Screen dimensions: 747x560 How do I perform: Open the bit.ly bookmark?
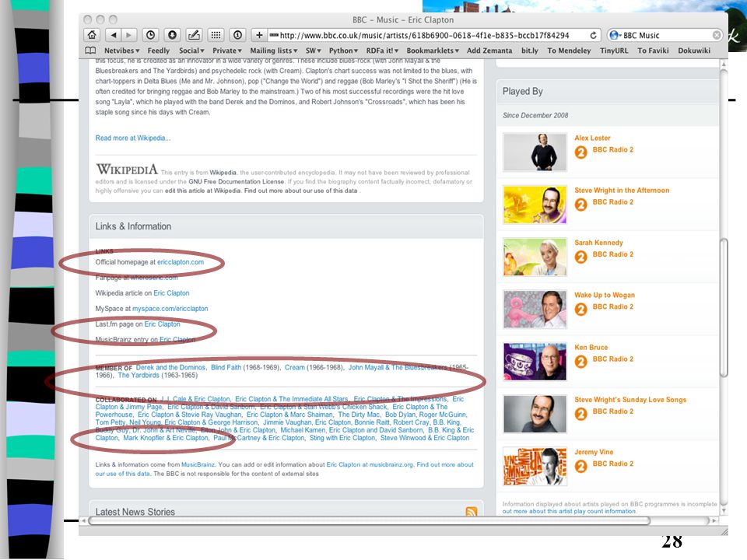pyautogui.click(x=529, y=51)
